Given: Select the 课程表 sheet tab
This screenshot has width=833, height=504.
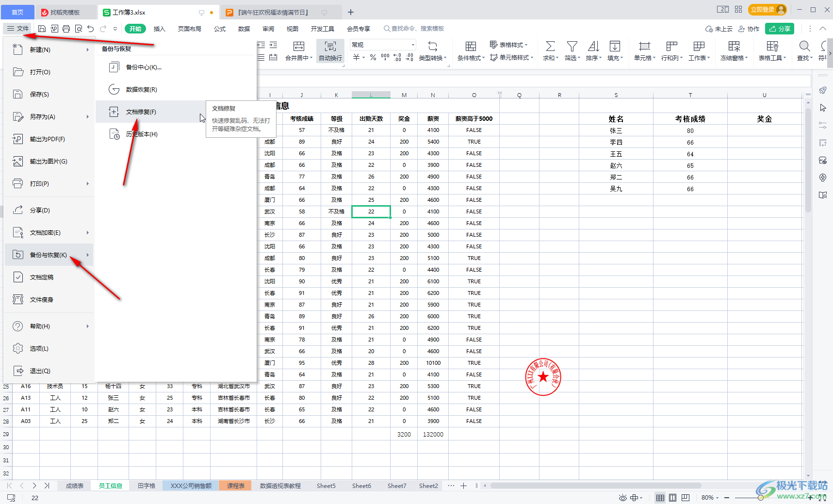Looking at the screenshot, I should click(236, 486).
